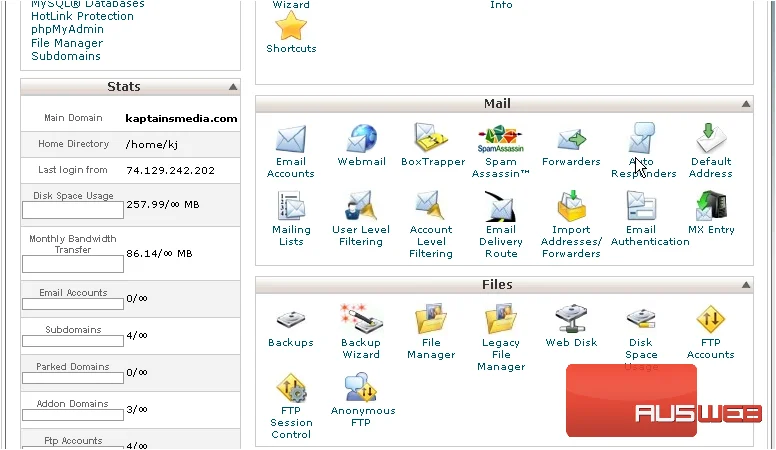The image size is (776, 450).
Task: Open Email Delivery Route icon
Action: click(x=500, y=206)
